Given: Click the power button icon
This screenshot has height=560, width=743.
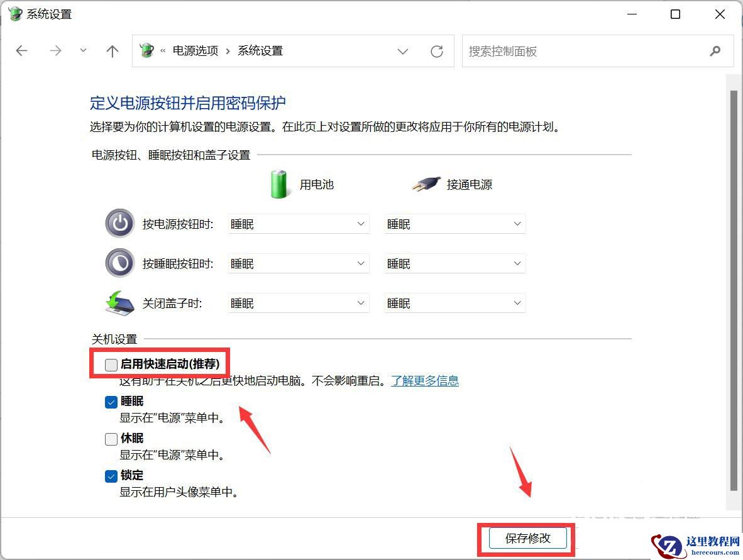Looking at the screenshot, I should 119,224.
